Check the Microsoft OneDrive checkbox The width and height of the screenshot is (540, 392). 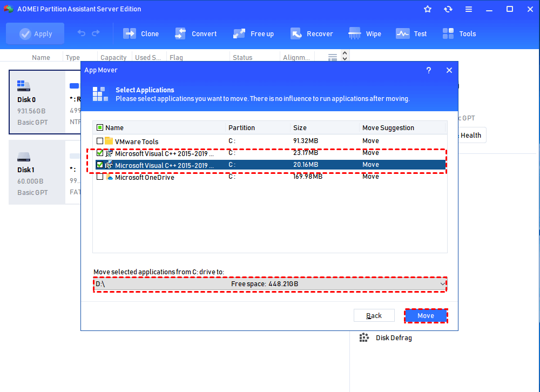pos(100,177)
